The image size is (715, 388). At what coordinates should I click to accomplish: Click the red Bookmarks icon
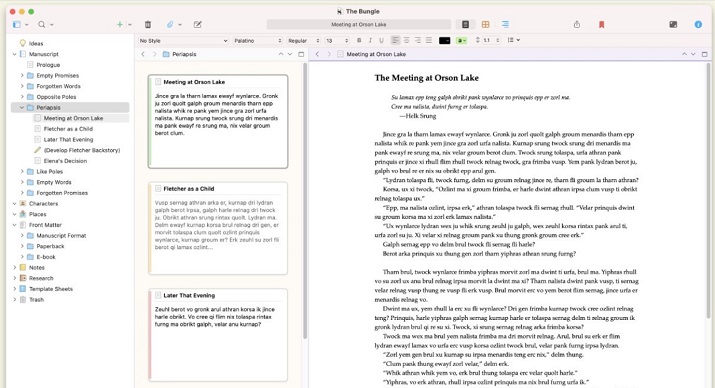[601, 25]
